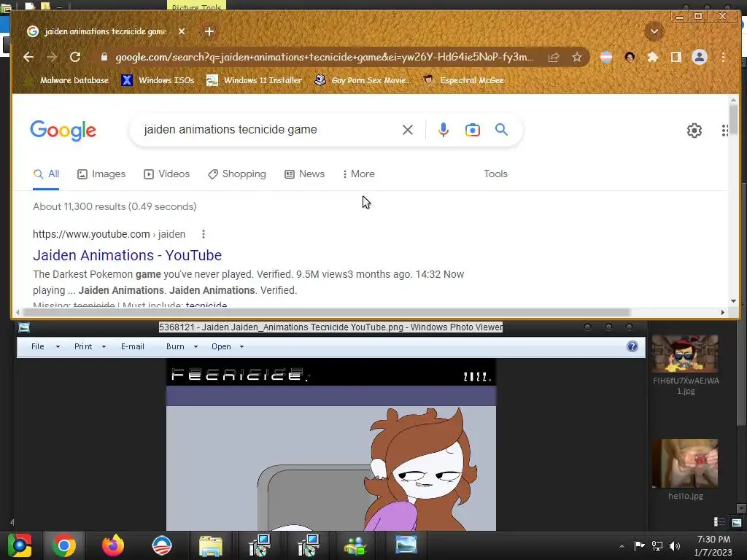
Task: Toggle Chrome side panel icon
Action: (x=676, y=57)
